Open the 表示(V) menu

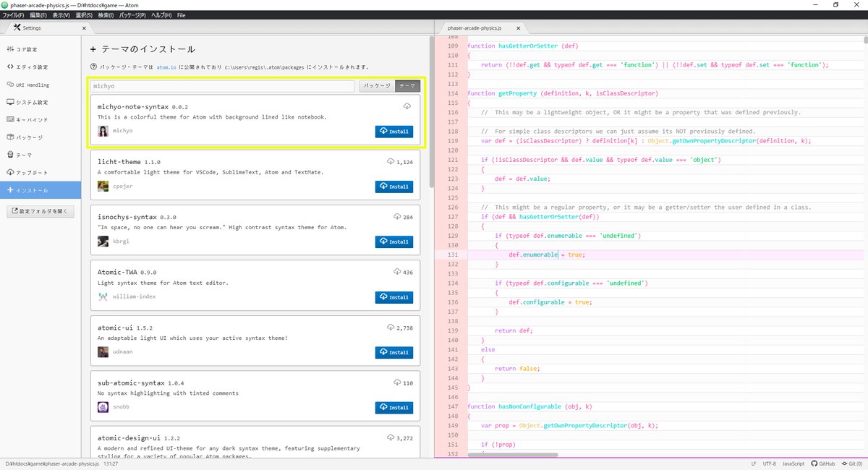(61, 14)
